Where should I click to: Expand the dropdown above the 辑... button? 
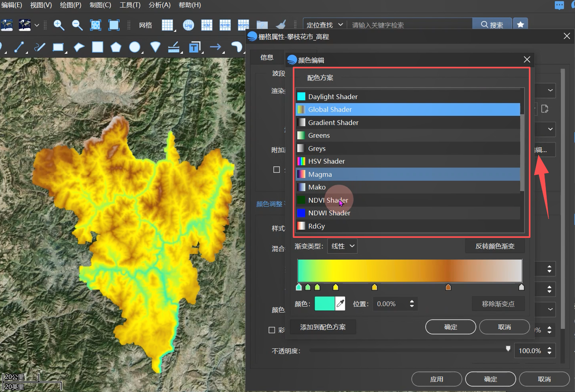pyautogui.click(x=550, y=129)
